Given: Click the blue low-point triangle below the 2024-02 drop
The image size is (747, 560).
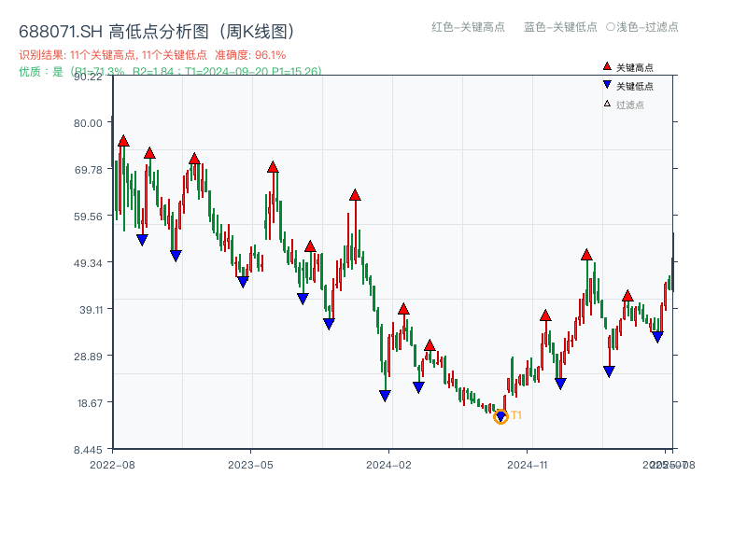Looking at the screenshot, I should click(384, 396).
